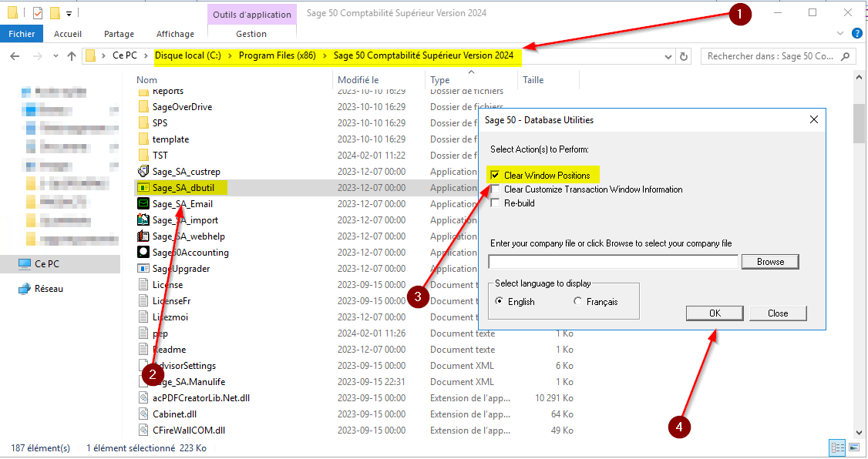
Task: Select English language radio button
Action: point(500,301)
